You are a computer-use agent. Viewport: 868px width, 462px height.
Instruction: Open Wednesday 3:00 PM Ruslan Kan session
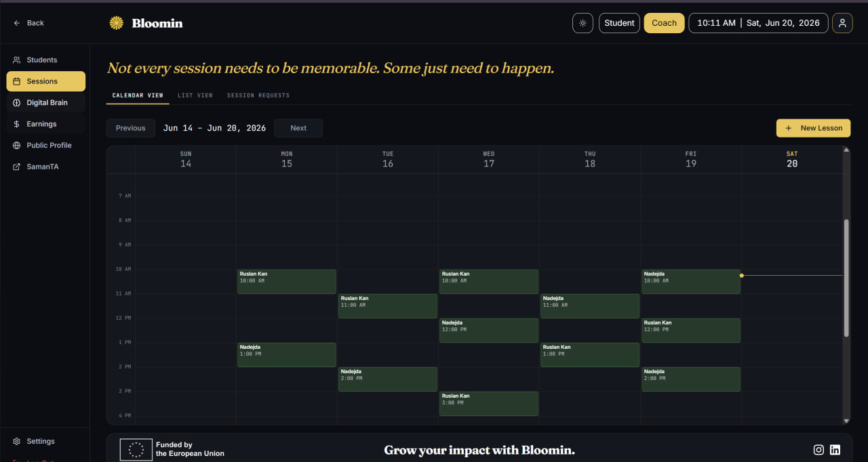(x=489, y=404)
